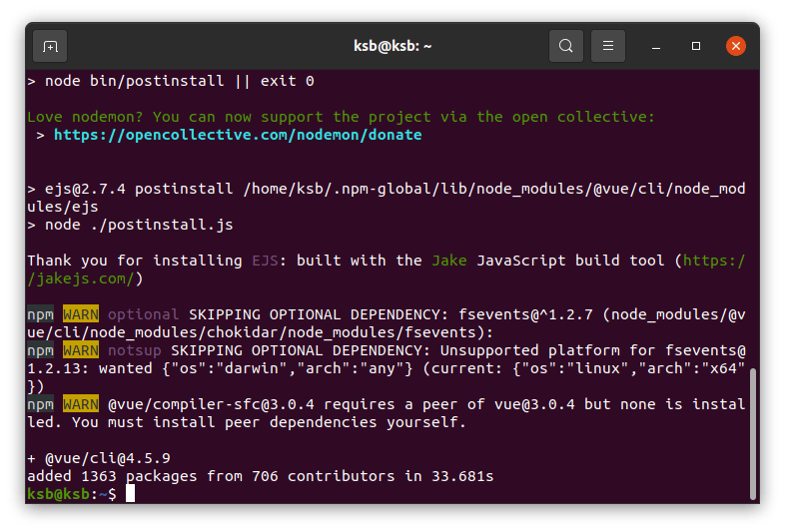The height and width of the screenshot is (532, 785).
Task: Click '706 contributors' text
Action: [324, 476]
